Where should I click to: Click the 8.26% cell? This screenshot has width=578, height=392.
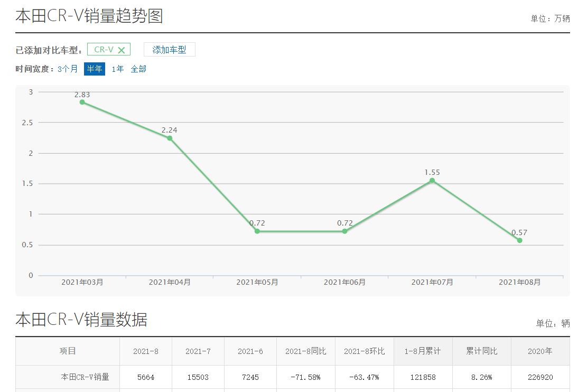click(x=481, y=377)
